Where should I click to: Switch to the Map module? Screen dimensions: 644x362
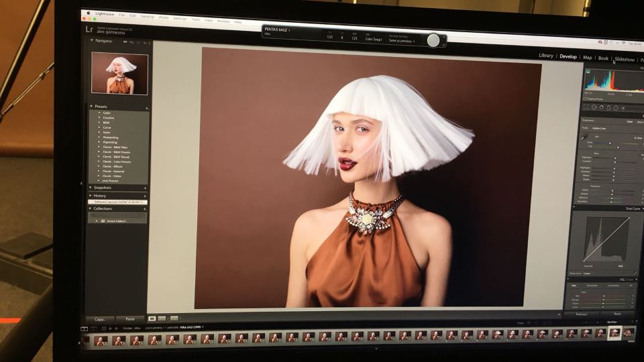click(x=588, y=58)
